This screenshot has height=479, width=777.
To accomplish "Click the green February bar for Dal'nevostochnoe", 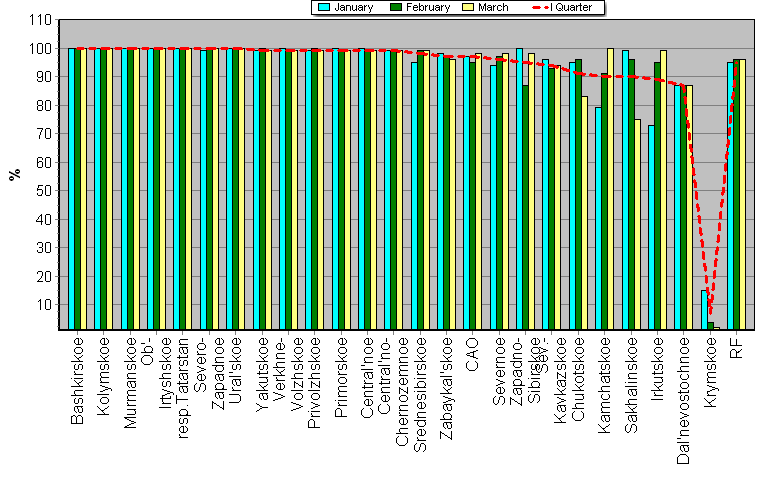I will (684, 208).
